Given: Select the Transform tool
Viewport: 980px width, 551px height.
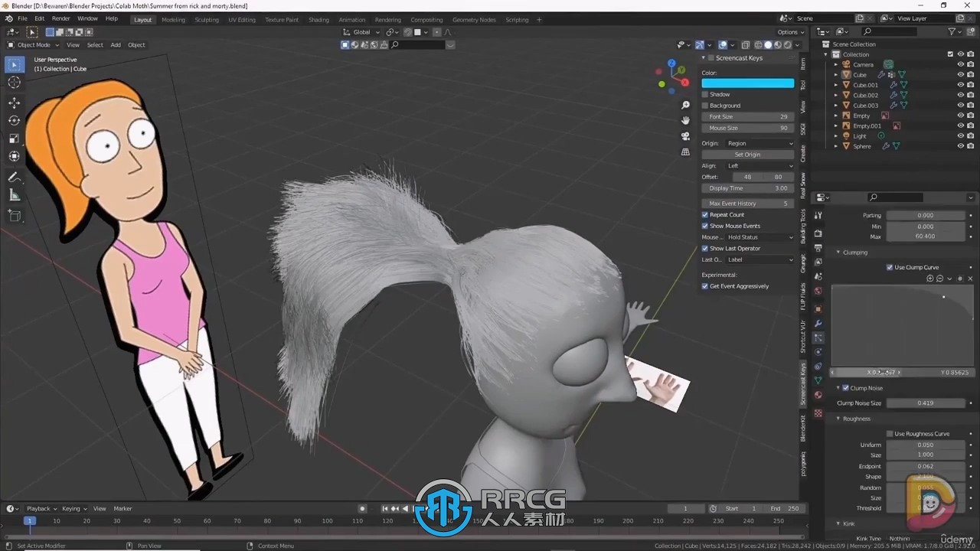Looking at the screenshot, I should coord(15,156).
